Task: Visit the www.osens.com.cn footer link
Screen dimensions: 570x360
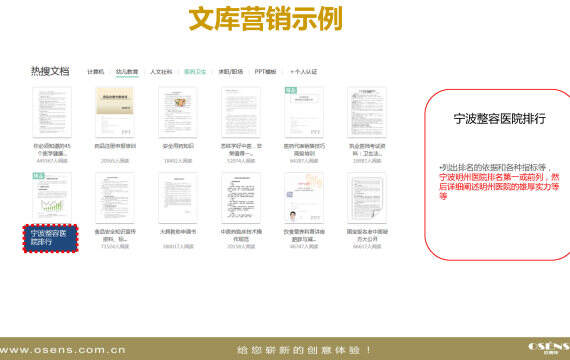Action: pos(63,350)
